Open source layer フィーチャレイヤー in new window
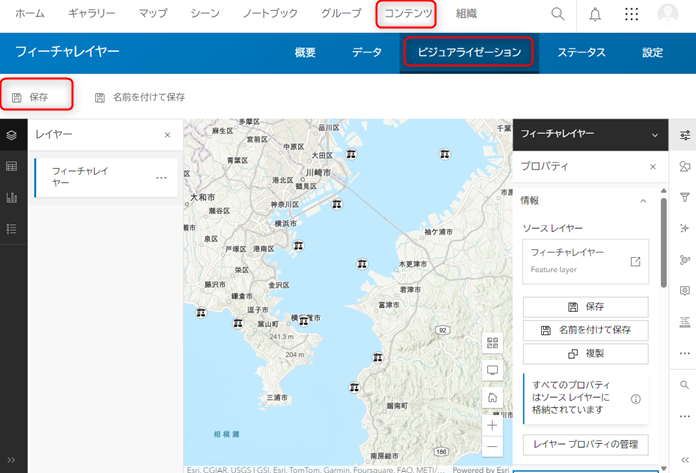Viewport: 696px width, 473px height. click(635, 261)
